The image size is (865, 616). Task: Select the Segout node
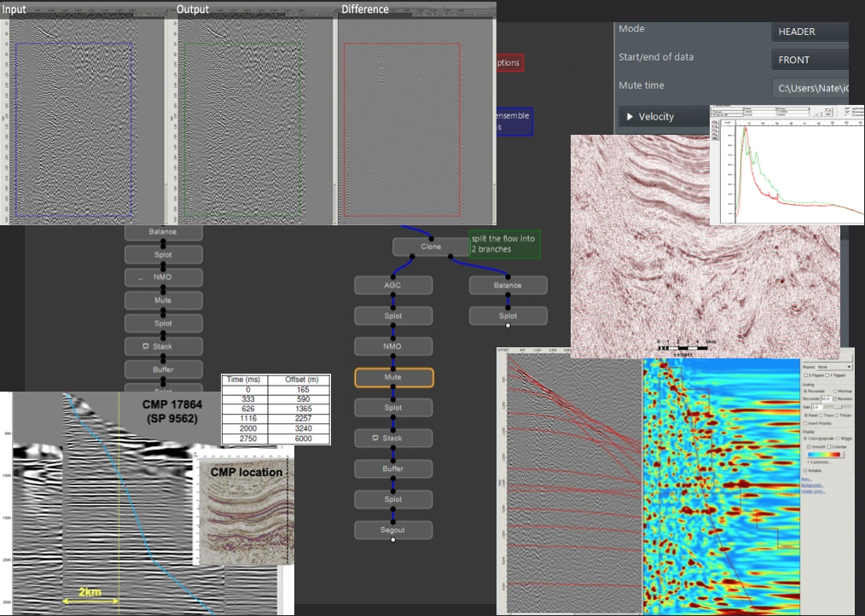click(x=392, y=530)
